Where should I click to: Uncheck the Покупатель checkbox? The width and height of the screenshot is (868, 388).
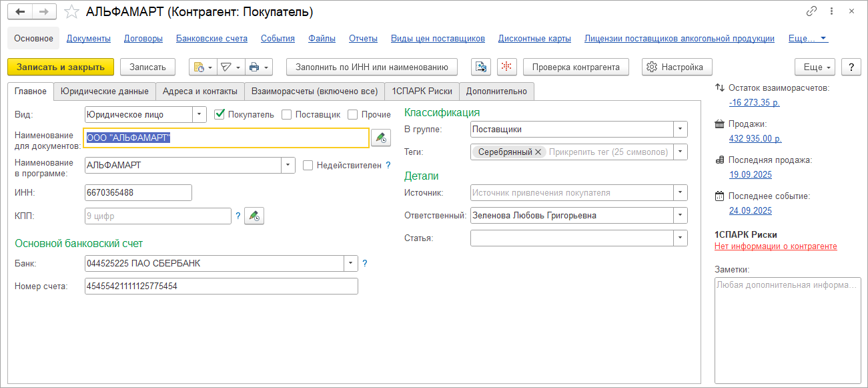pos(220,114)
